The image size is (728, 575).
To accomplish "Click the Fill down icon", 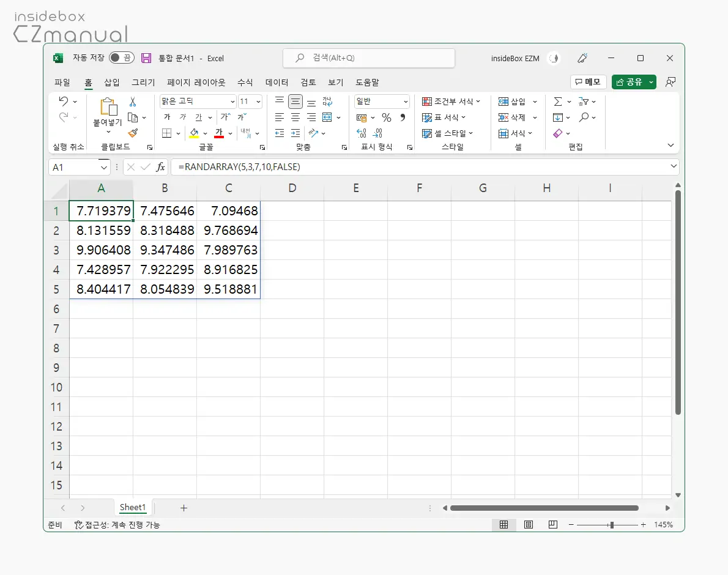I will (558, 117).
